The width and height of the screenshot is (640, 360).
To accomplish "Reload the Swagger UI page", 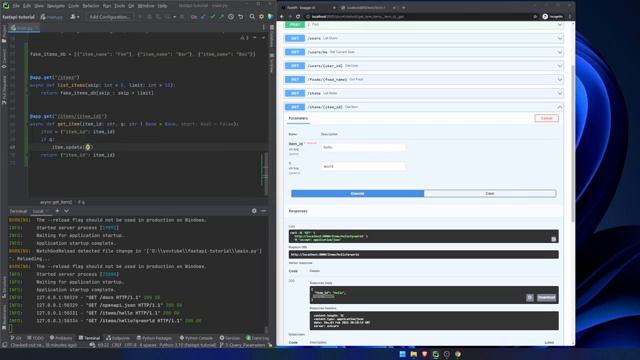I will click(298, 17).
